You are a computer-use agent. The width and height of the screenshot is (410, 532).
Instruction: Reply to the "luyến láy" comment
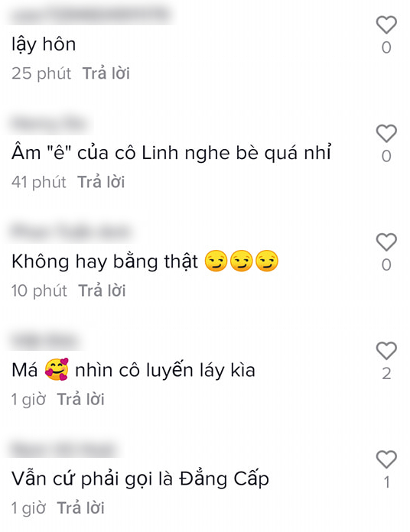pos(80,399)
